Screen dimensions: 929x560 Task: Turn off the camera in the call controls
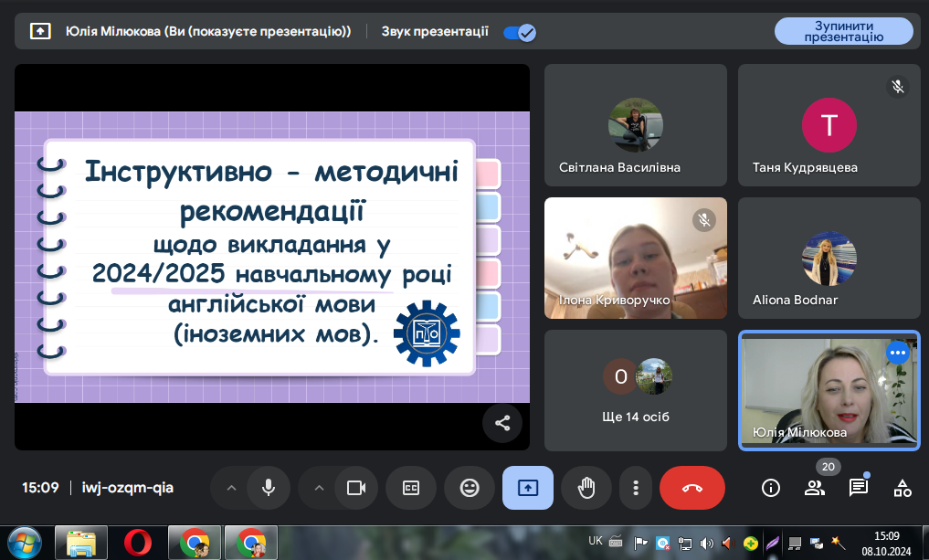[x=355, y=488]
